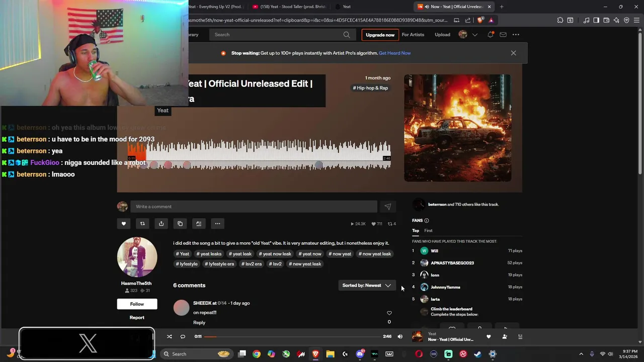Open Brave Rewards triangle icon

coord(491,20)
